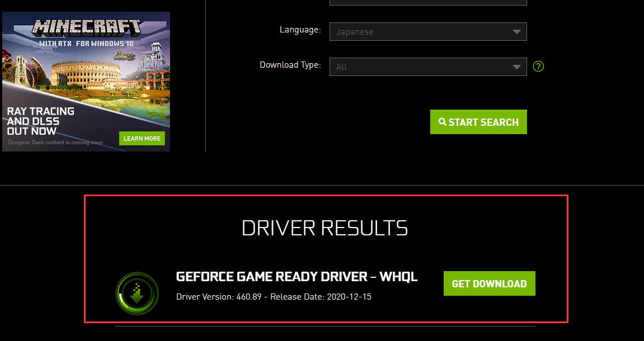Viewport: 644px width, 341px height.
Task: Click the Download Type dropdown arrow
Action: (x=516, y=67)
